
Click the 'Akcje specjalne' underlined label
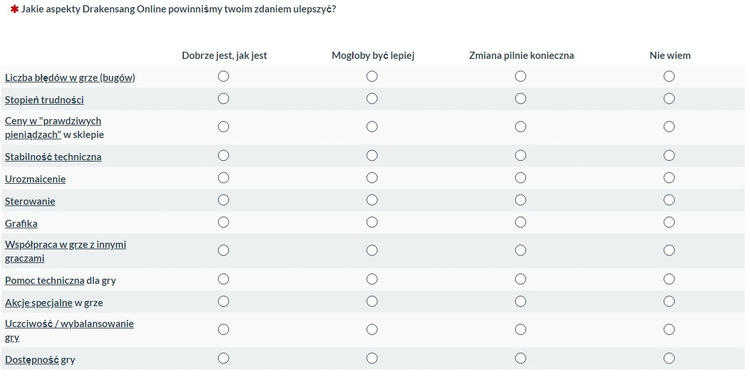[39, 303]
